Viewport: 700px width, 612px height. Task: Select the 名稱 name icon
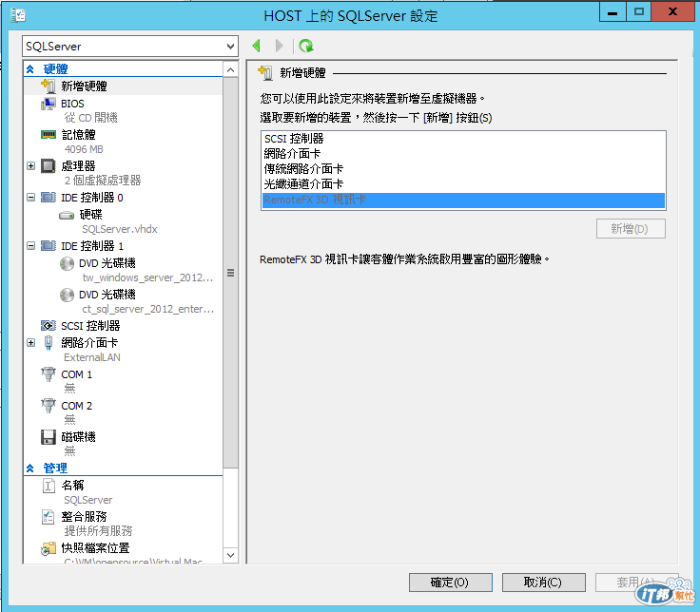[49, 486]
